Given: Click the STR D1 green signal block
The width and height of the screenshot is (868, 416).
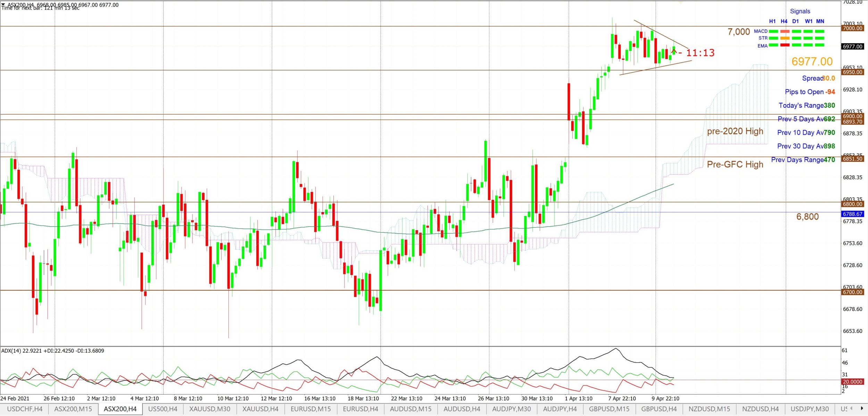Looking at the screenshot, I should pyautogui.click(x=796, y=38).
